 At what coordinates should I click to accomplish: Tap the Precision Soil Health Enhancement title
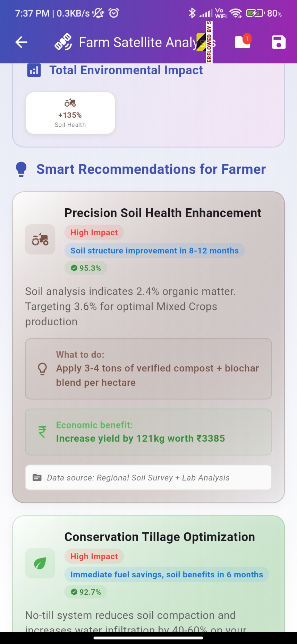click(163, 213)
